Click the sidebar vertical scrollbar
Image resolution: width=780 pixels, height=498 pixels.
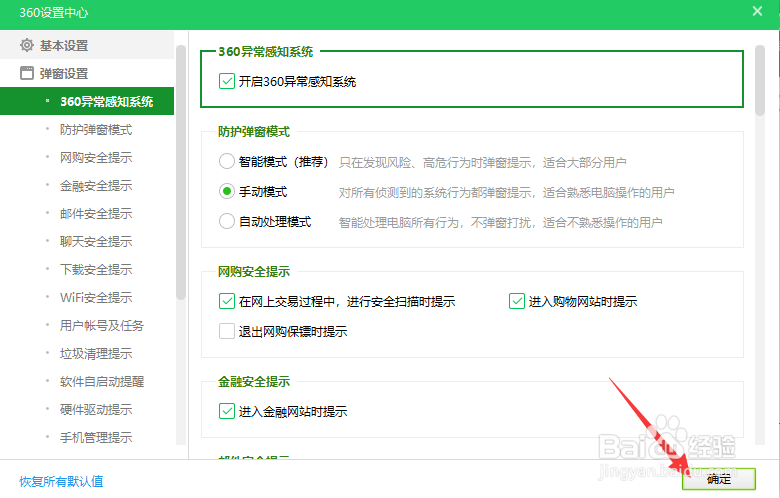click(x=181, y=173)
